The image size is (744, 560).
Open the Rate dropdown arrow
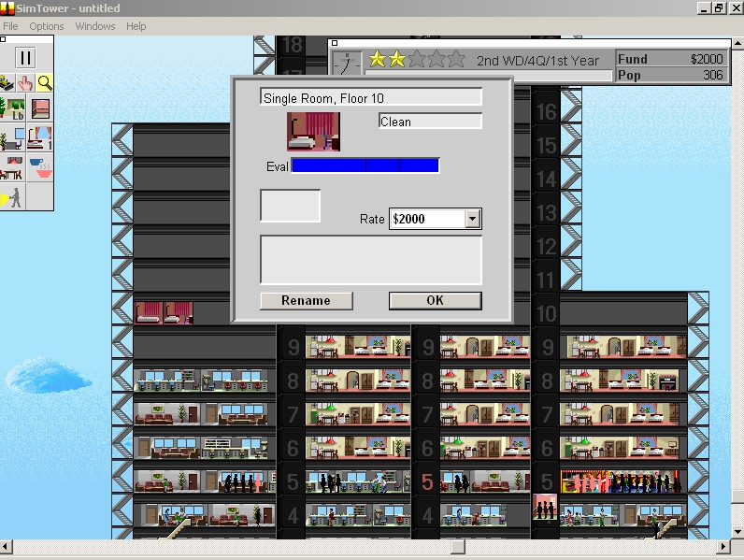tap(472, 219)
